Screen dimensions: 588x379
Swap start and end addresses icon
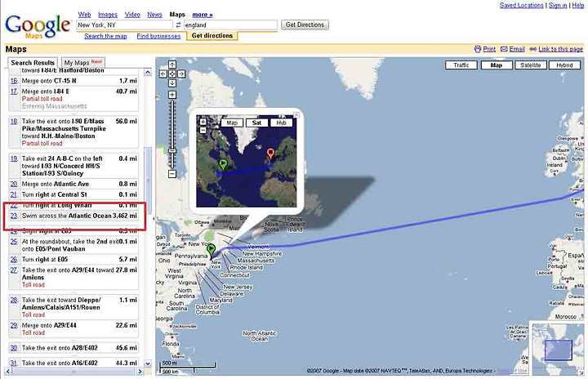click(179, 25)
